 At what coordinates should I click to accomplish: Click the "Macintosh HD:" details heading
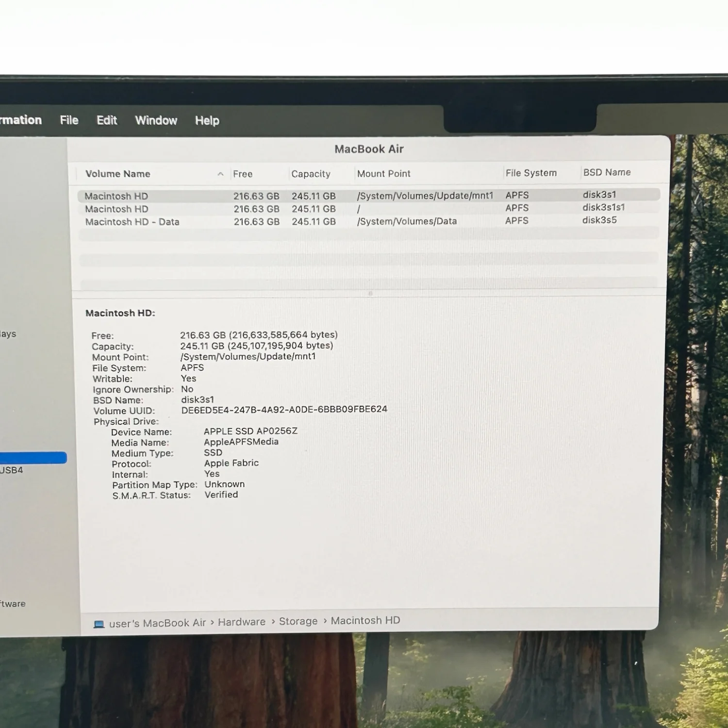(120, 313)
